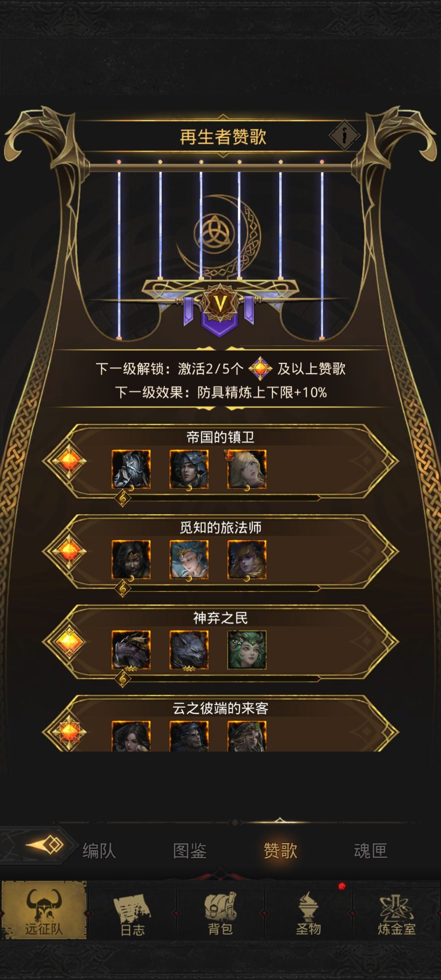Tap the gem icon on 神弃之民
Screen dimensions: 441x980
[x=69, y=641]
